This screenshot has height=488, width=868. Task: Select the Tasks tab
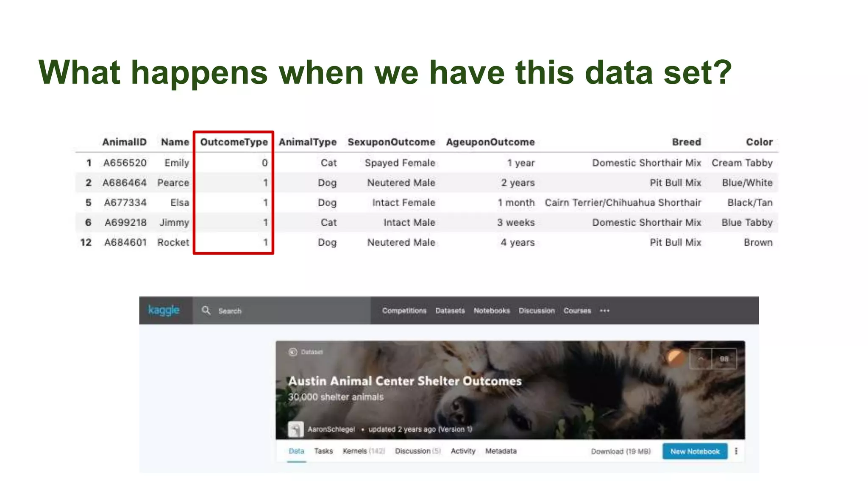click(323, 451)
